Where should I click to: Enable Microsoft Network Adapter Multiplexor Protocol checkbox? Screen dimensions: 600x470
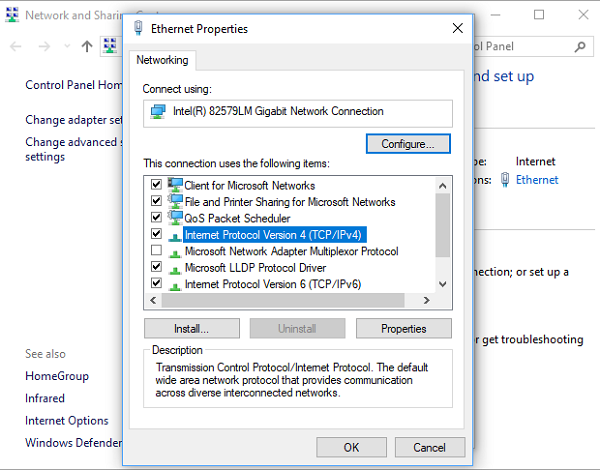156,251
